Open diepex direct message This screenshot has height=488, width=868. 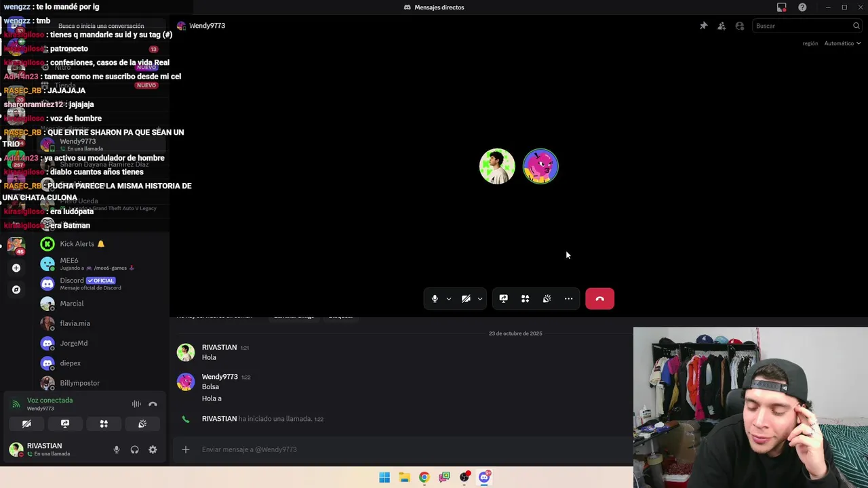(102, 363)
